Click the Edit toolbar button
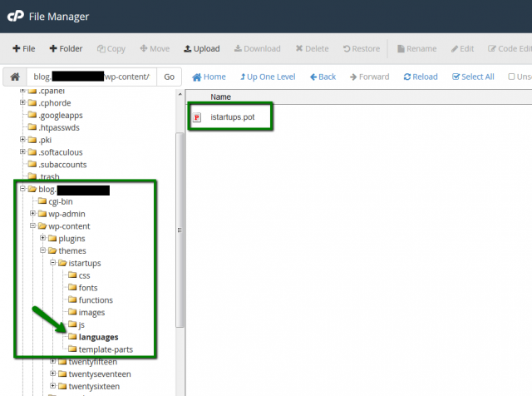Screen dimensions: 532x396 pyautogui.click(x=462, y=48)
